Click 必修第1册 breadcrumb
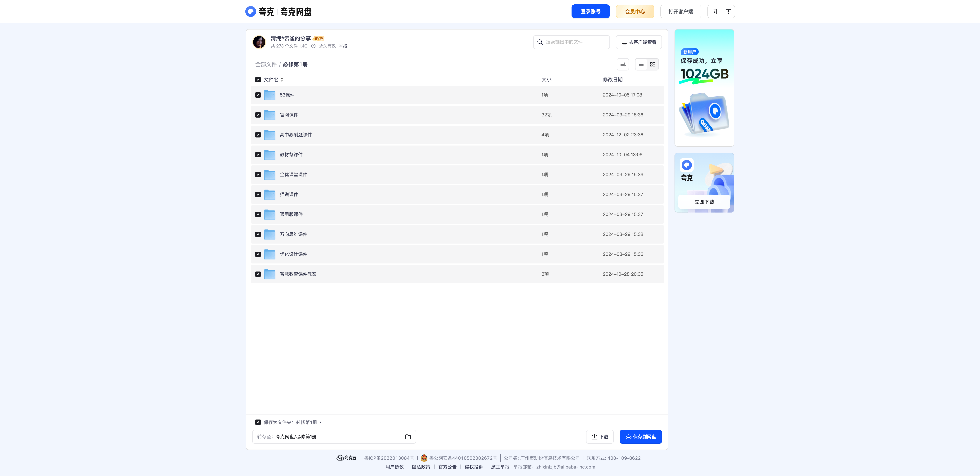The height and width of the screenshot is (476, 980). (x=295, y=64)
